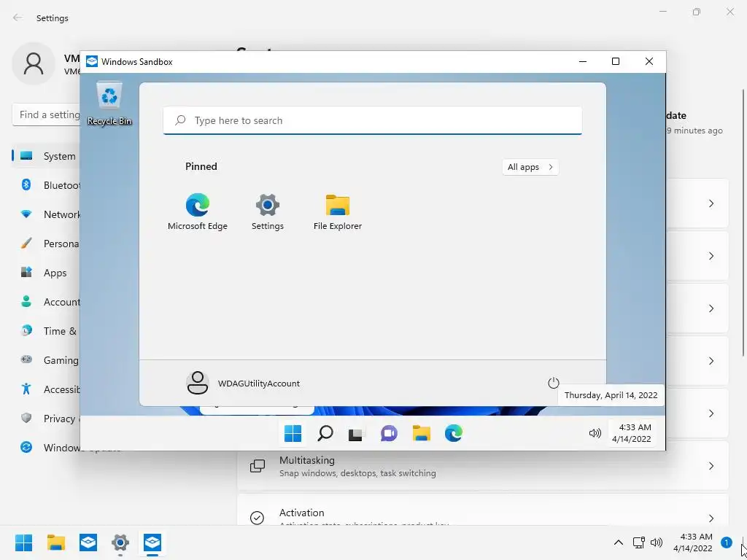Launch File Explorer from the Pinned section
Screen dimensions: 747x560
[337, 212]
